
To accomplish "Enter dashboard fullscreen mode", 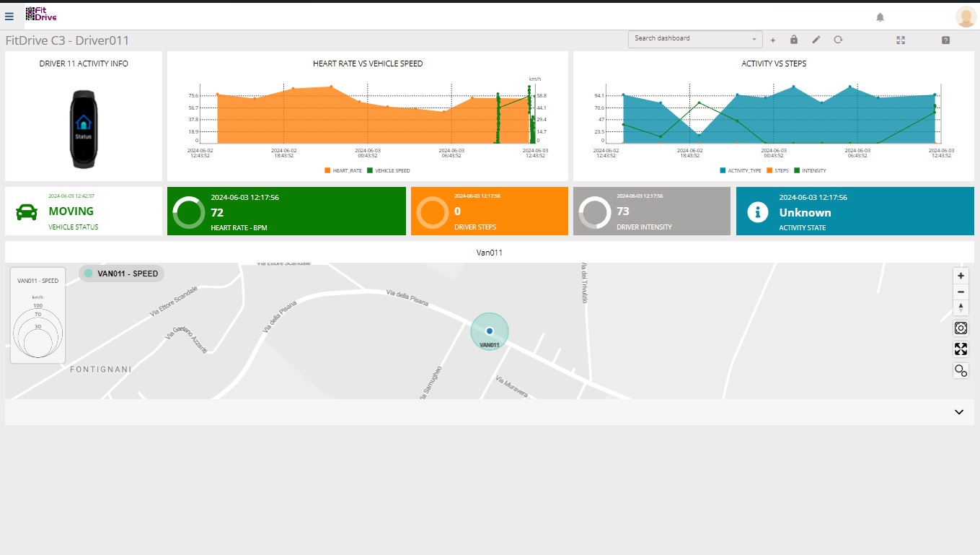I will point(901,40).
